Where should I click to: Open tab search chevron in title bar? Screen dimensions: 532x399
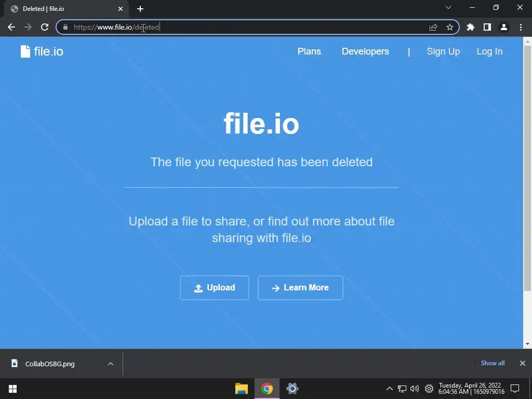click(x=448, y=7)
